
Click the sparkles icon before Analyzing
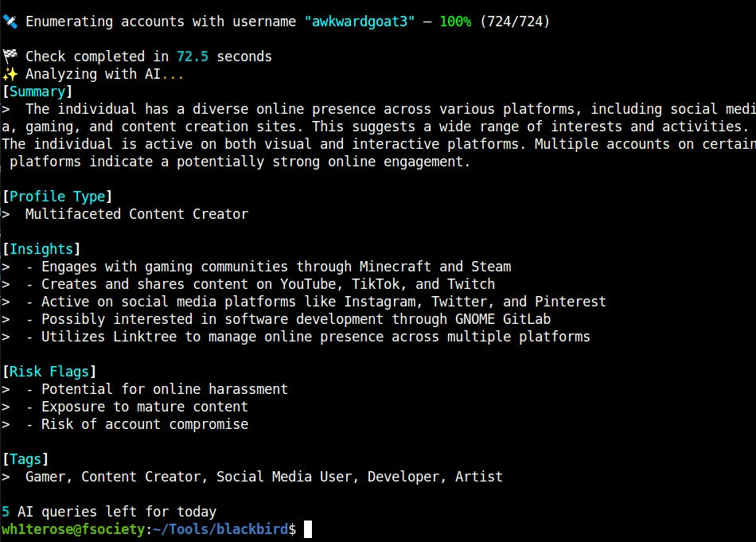point(10,74)
